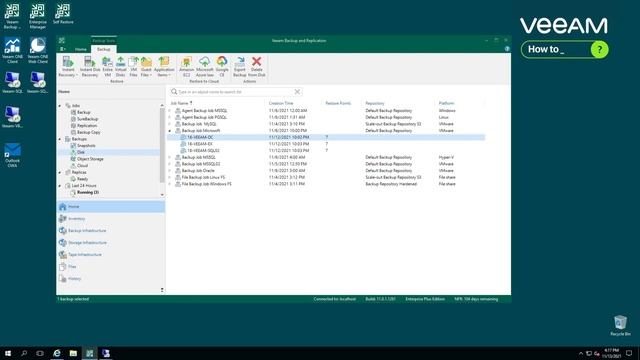Open taskbar search

24,353
